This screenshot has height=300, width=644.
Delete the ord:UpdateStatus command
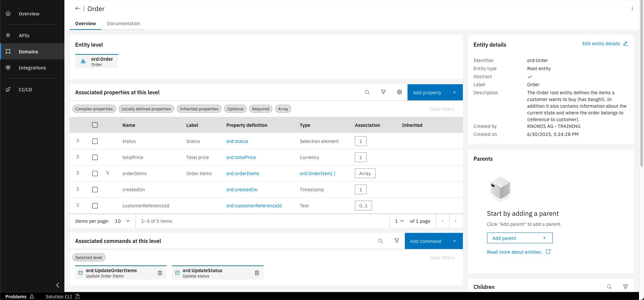click(x=257, y=273)
